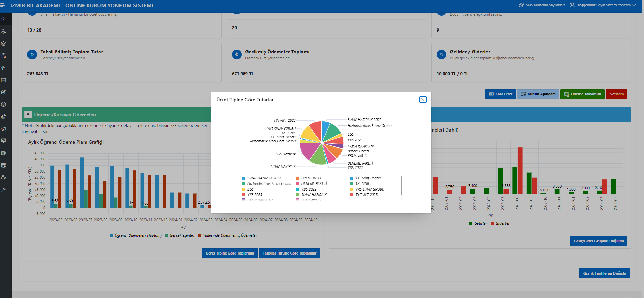The width and height of the screenshot is (644, 298).
Task: Click the purple LGS Hazırlık pie slice
Action: [x=309, y=151]
